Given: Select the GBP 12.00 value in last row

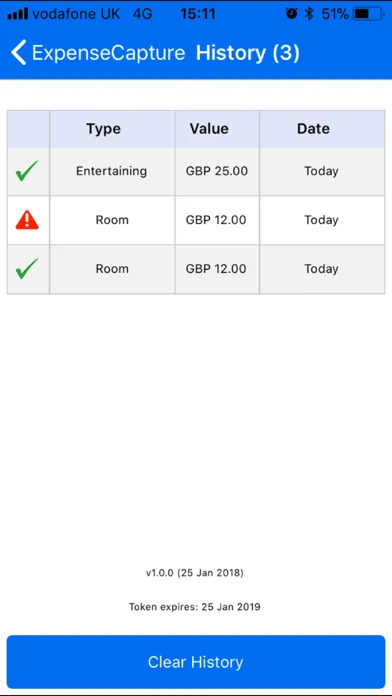Looking at the screenshot, I should point(217,269).
